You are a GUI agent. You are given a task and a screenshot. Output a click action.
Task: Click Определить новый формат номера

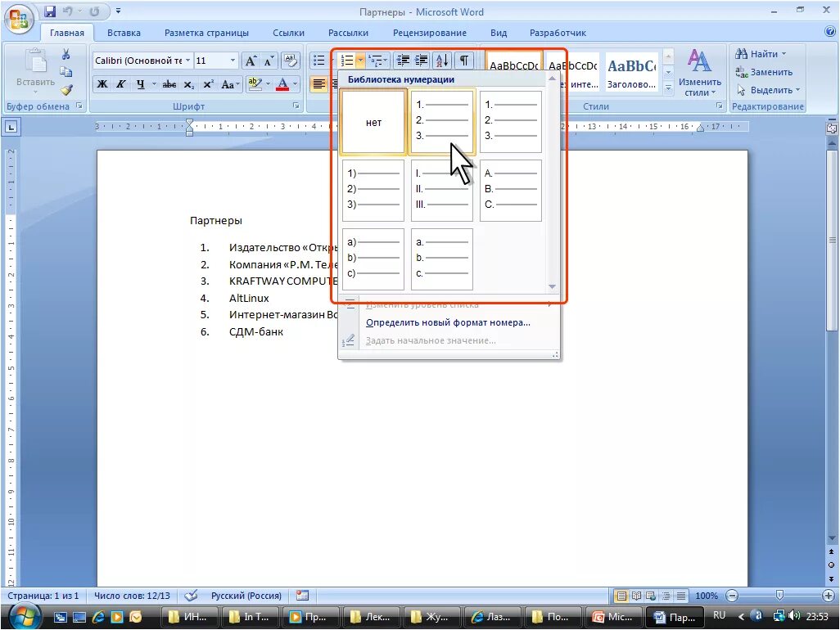point(448,322)
